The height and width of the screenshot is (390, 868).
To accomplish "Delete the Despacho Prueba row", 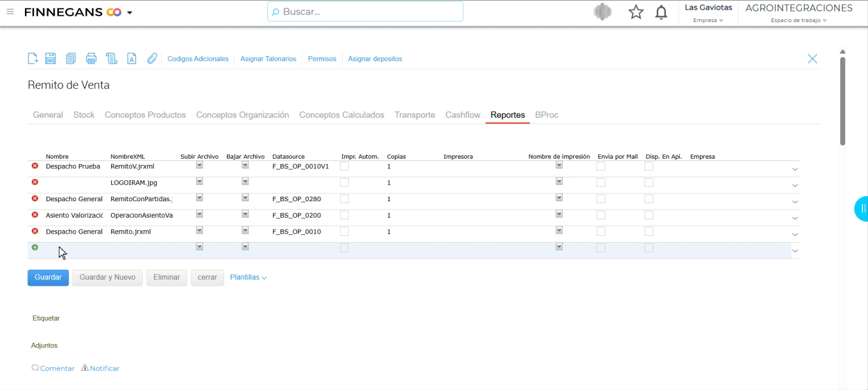I will [35, 166].
